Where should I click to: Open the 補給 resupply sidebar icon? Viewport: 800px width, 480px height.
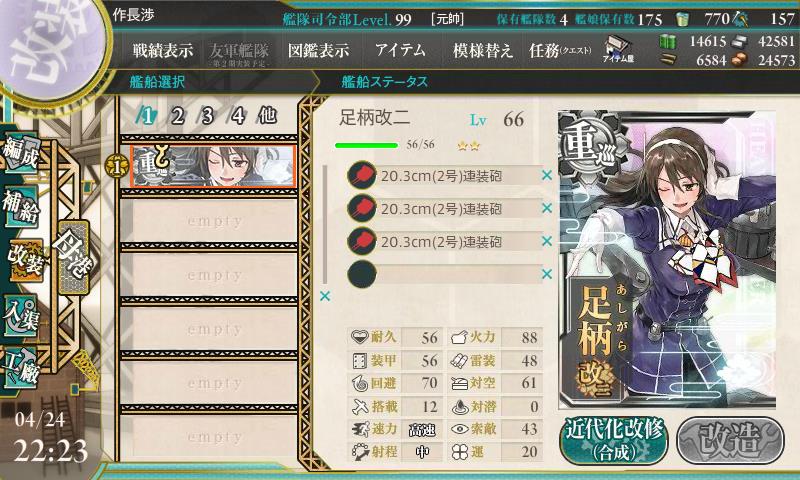point(21,206)
